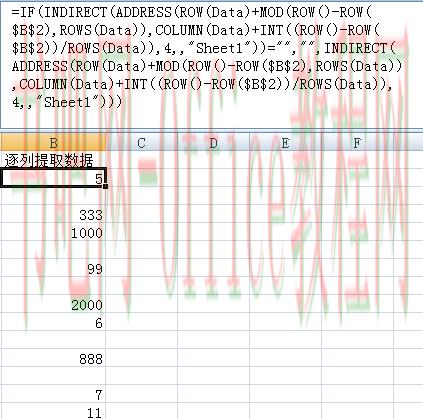Screen dimensions: 423x419
Task: Select the cell containing 99
Action: coord(53,269)
